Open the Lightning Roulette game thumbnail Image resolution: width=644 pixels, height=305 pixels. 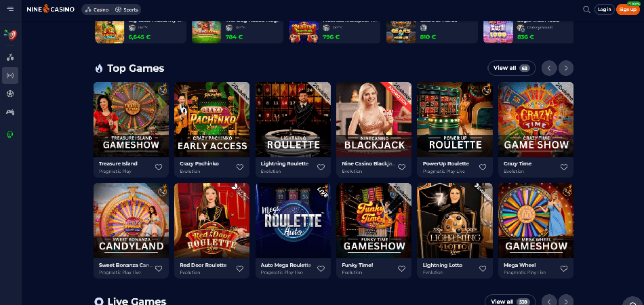(293, 119)
